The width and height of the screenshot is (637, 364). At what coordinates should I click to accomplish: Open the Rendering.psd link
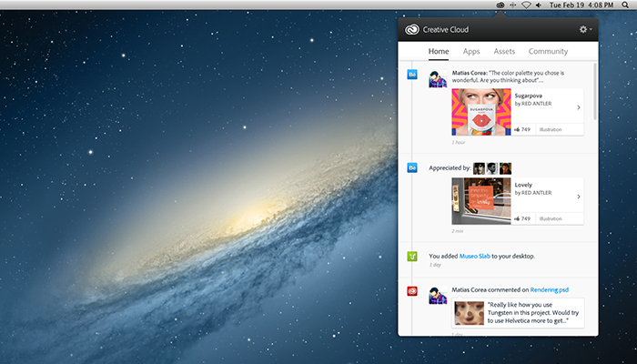[550, 290]
